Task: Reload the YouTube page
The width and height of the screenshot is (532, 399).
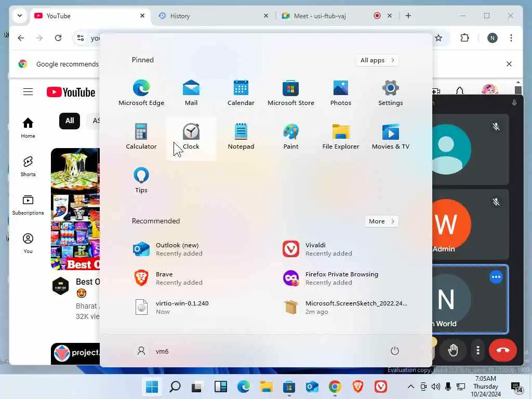Action: [58, 38]
